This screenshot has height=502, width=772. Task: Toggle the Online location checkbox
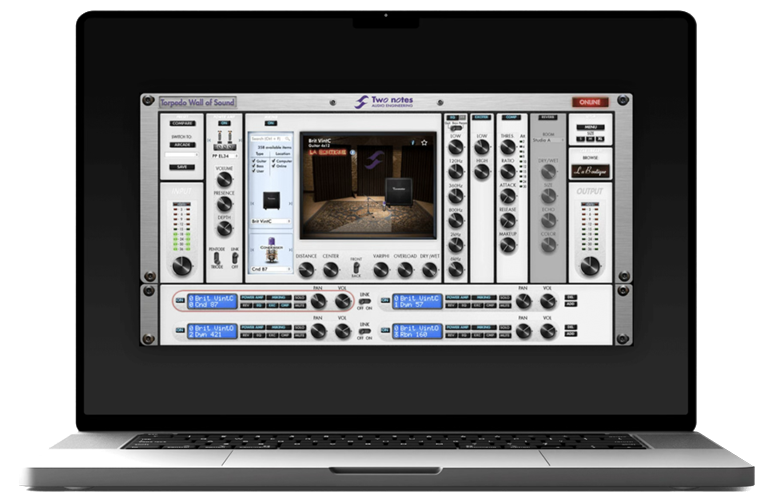point(273,166)
